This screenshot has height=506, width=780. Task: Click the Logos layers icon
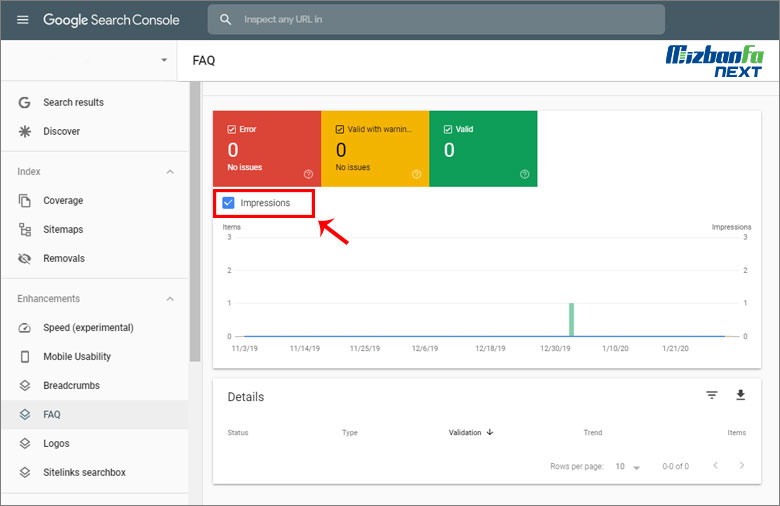24,443
